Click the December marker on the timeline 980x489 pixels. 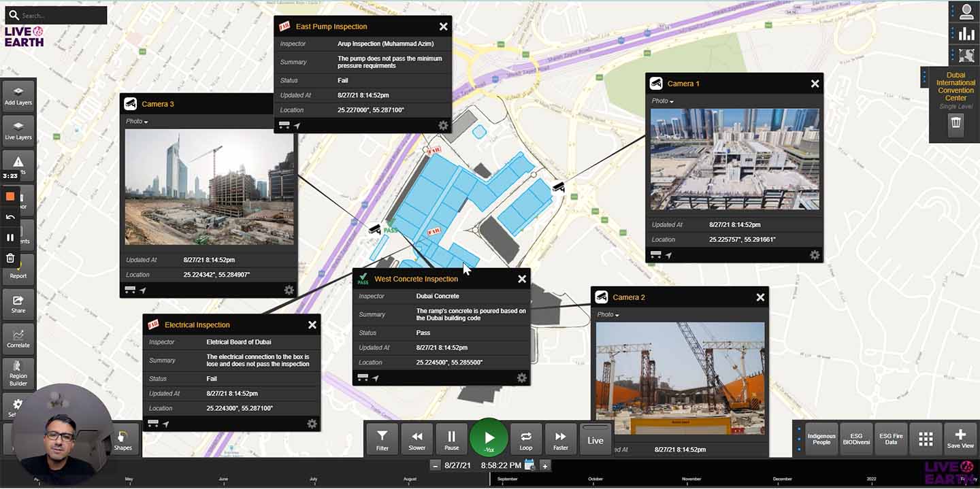[782, 479]
